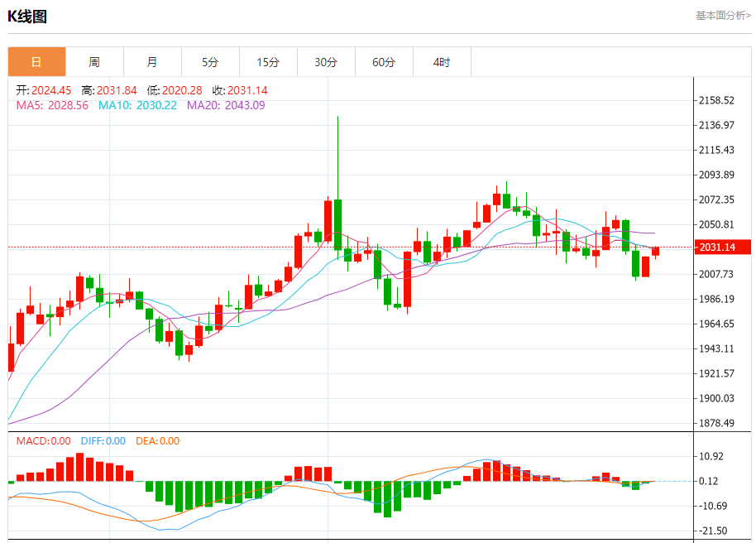Click the 2007.73 price axis label
Image resolution: width=756 pixels, height=543 pixels.
[x=716, y=274]
